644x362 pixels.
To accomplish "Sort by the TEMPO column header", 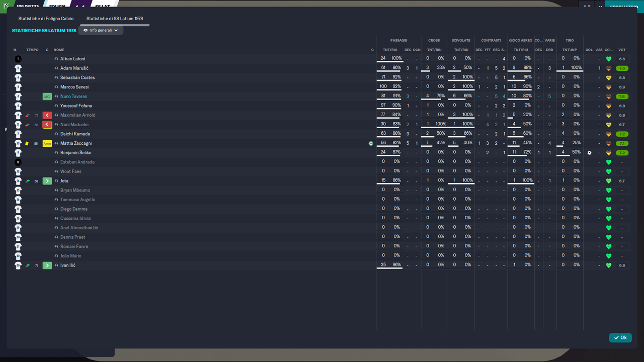I will (32, 50).
